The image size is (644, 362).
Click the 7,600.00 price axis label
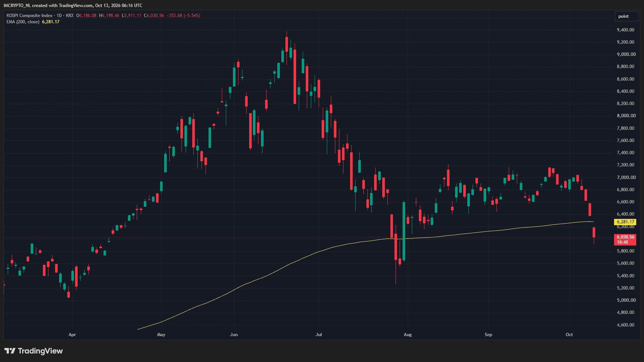coord(626,141)
